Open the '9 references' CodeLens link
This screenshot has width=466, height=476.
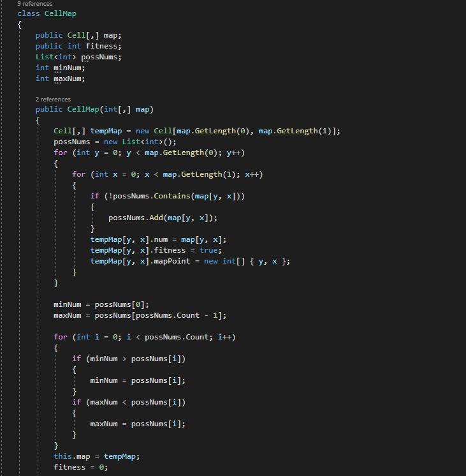pyautogui.click(x=35, y=4)
